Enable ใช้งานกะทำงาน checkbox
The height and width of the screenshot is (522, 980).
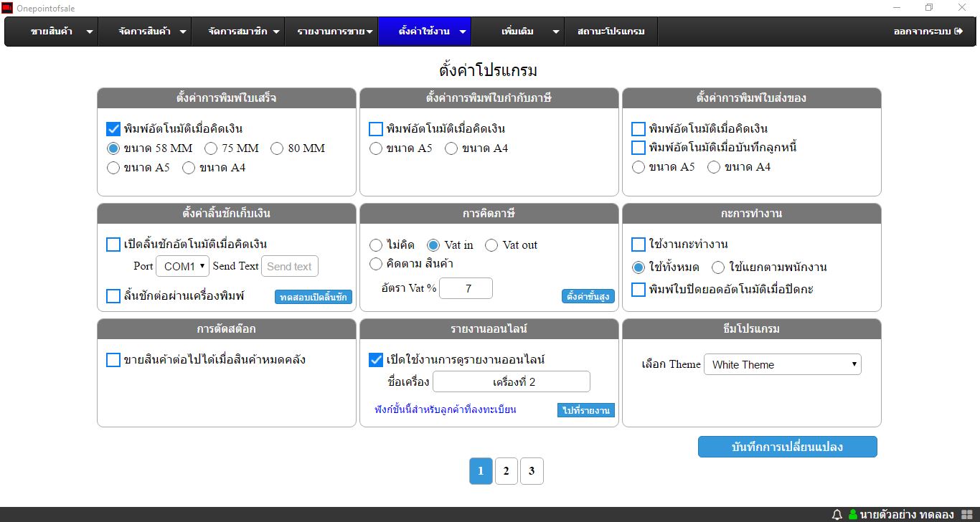(x=639, y=245)
